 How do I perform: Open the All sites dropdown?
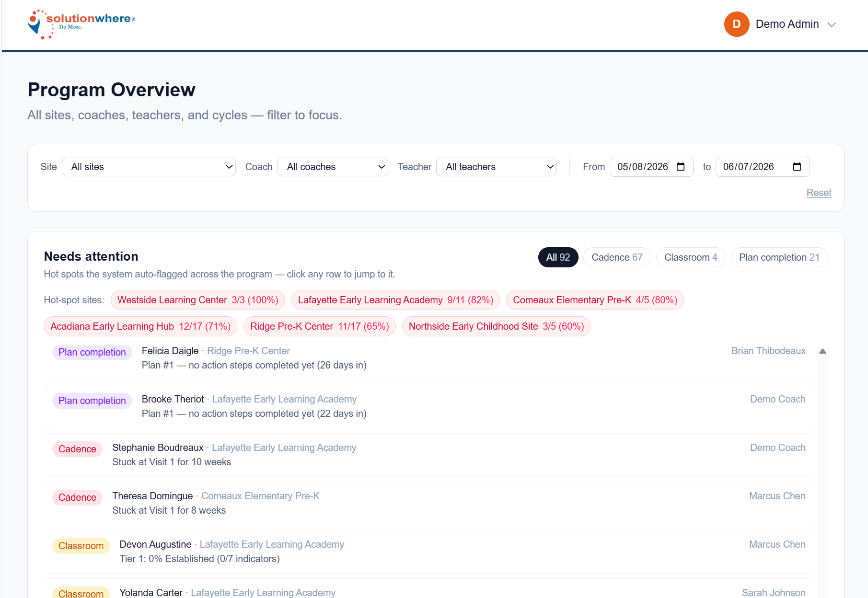[x=149, y=167]
